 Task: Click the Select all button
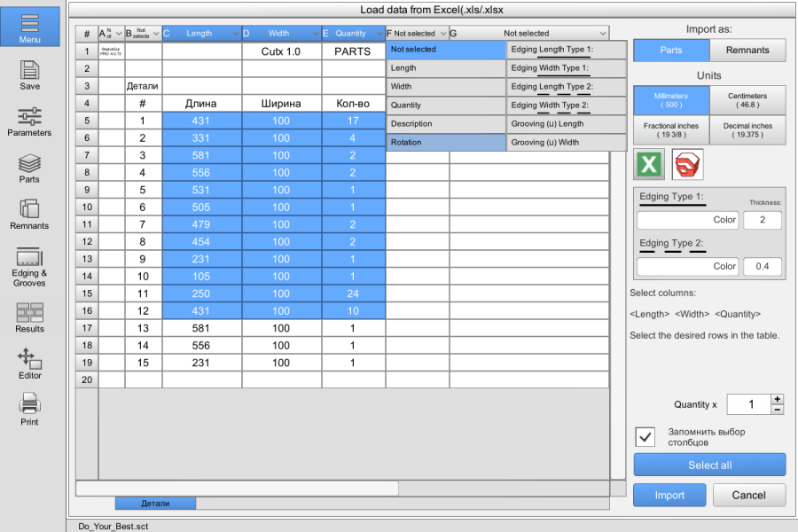click(x=709, y=465)
